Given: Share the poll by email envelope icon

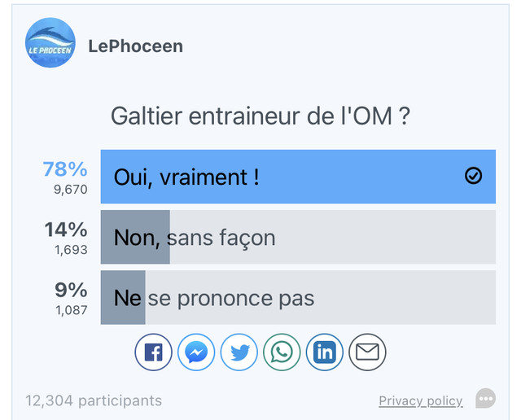Looking at the screenshot, I should coord(367,352).
